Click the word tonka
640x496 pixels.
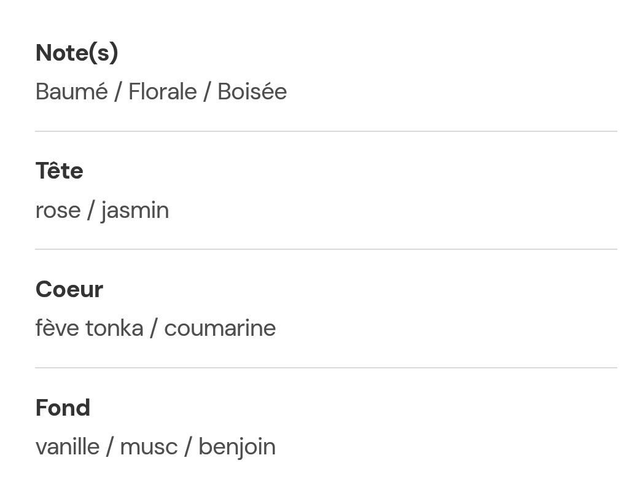pyautogui.click(x=114, y=329)
